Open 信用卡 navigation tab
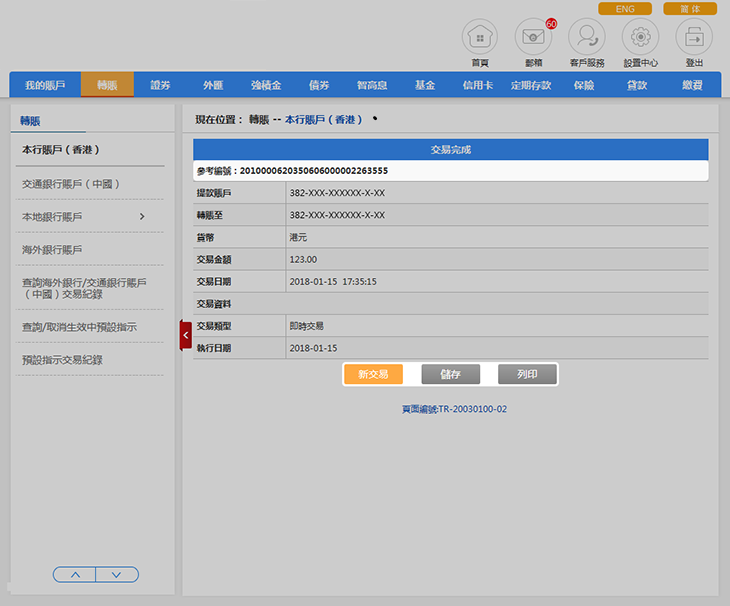The image size is (730, 606). 477,85
